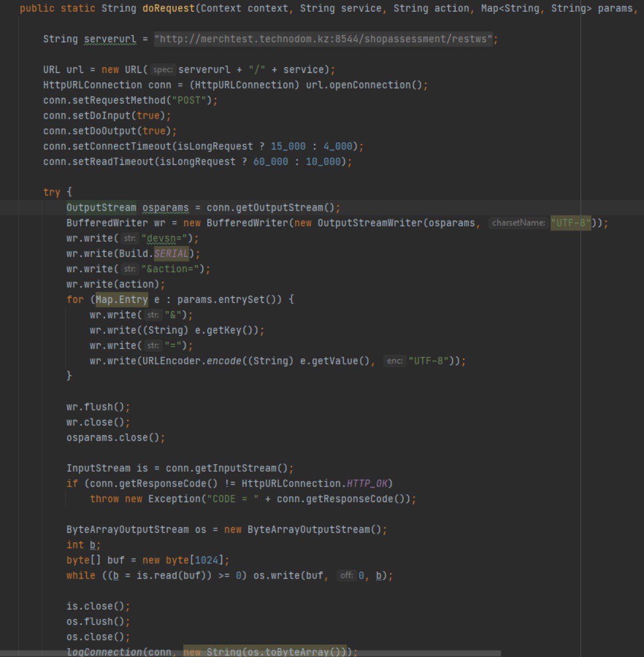Viewport: 644px width, 657px height.
Task: Click the highlighted "UTF-8" after charsetName
Action: (x=571, y=223)
